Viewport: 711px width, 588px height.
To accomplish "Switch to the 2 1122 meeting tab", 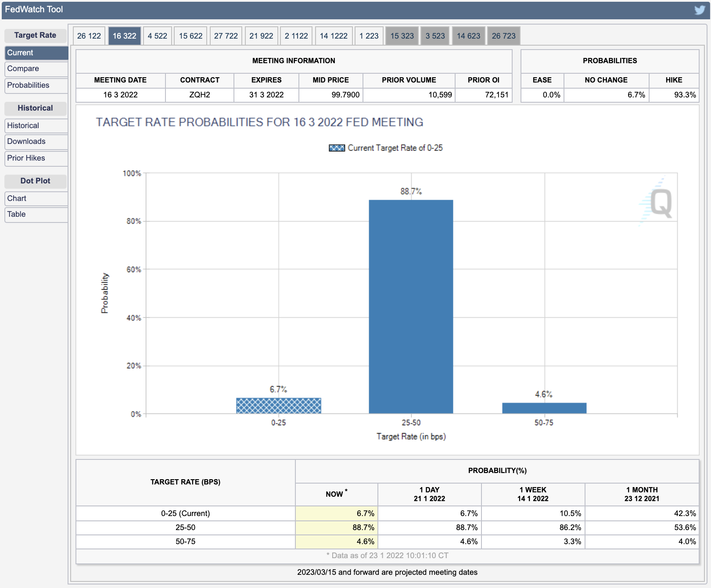I will (x=296, y=36).
